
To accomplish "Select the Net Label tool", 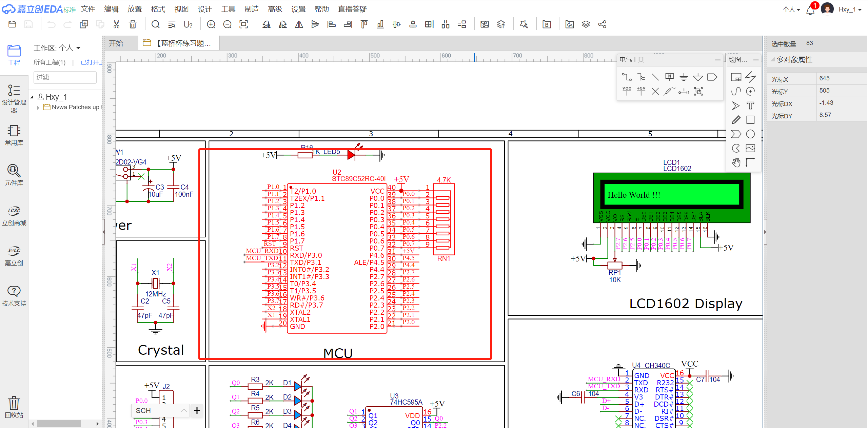I will click(669, 77).
